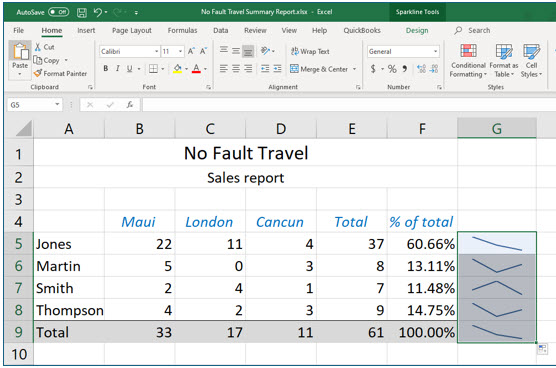The width and height of the screenshot is (556, 368).
Task: Click the Jones sparkline cell G5
Action: 497,244
